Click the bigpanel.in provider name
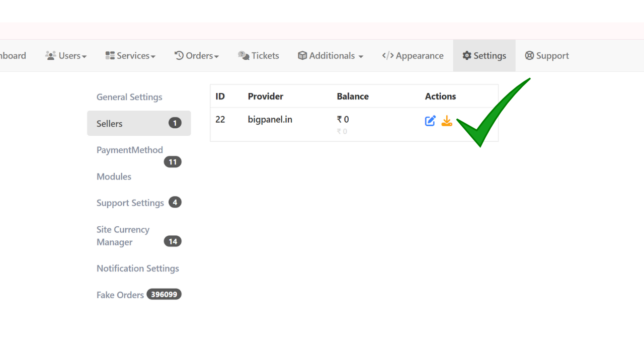Image resolution: width=644 pixels, height=362 pixels. (x=270, y=120)
